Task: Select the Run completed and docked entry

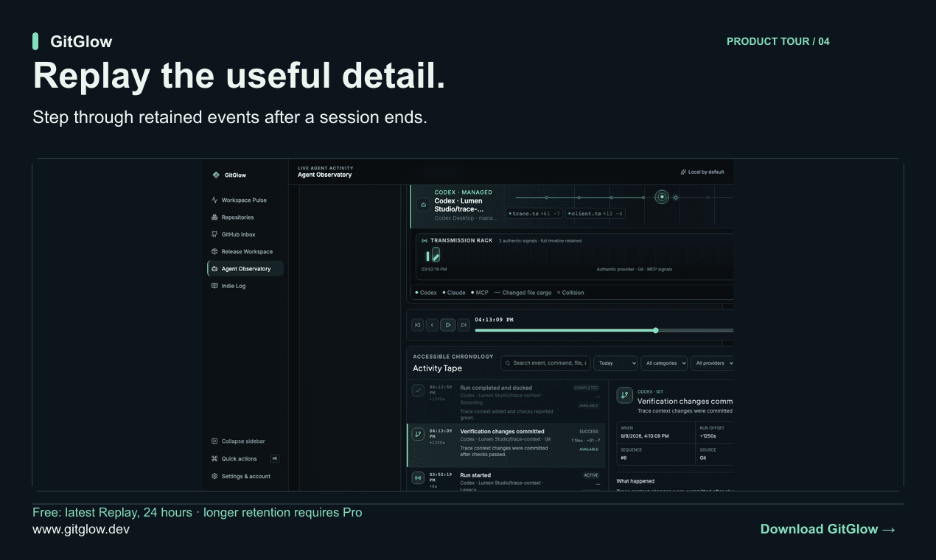Action: point(506,402)
